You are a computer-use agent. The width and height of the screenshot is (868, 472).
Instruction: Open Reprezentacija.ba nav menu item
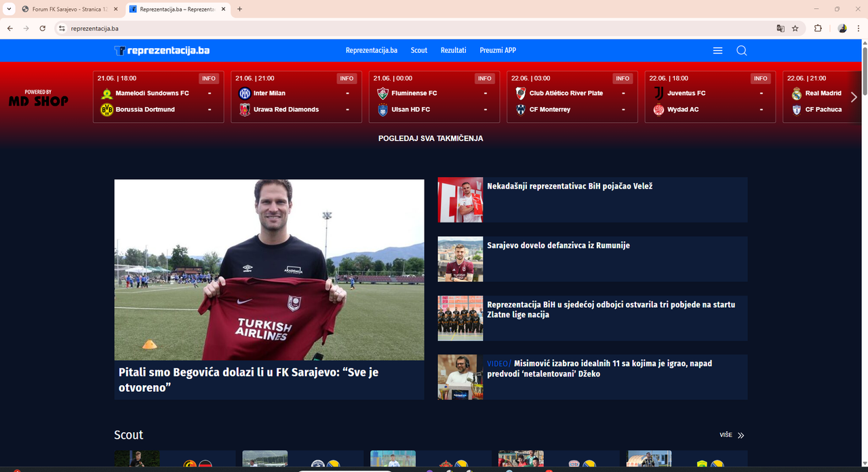[372, 50]
